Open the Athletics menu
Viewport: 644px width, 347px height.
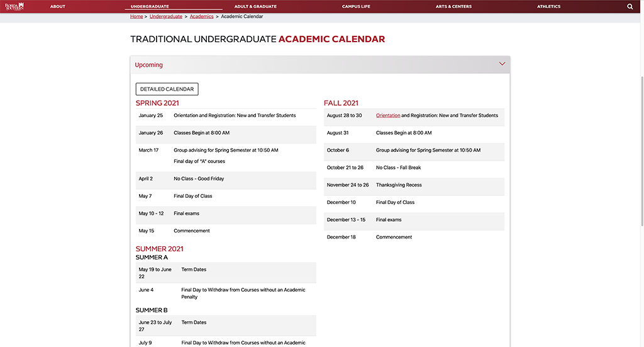(548, 6)
